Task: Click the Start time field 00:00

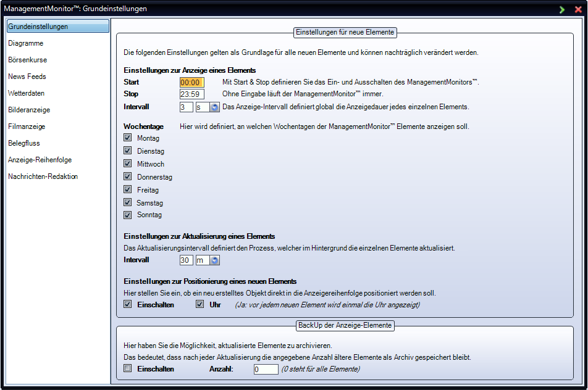Action: (191, 83)
